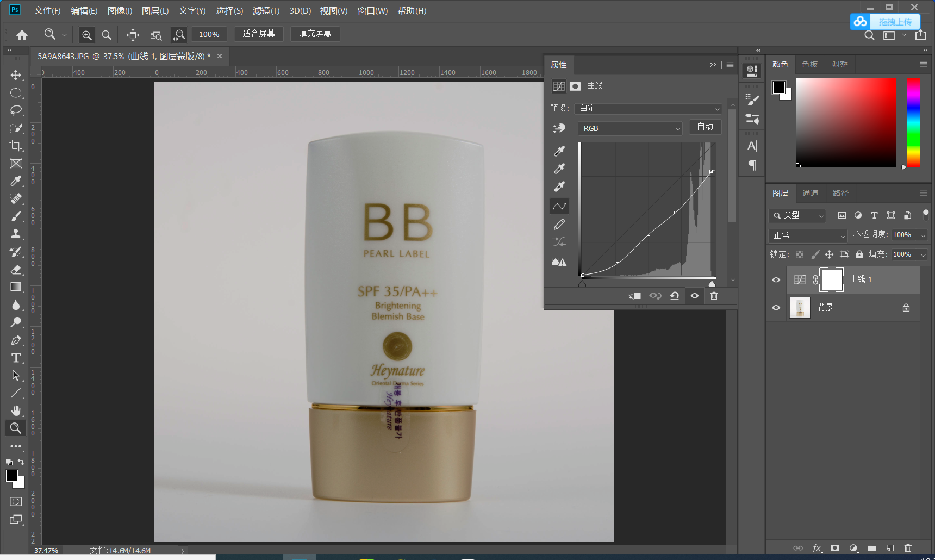The image size is (935, 560).
Task: Open the 滤镜(T) menu
Action: (266, 11)
